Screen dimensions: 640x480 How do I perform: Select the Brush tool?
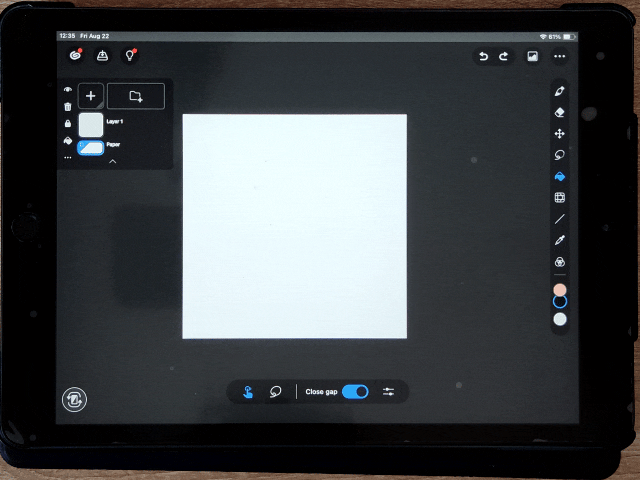[x=560, y=91]
